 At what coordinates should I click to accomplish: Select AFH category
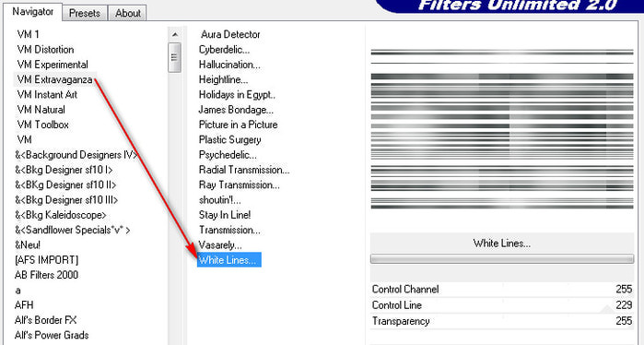24,305
